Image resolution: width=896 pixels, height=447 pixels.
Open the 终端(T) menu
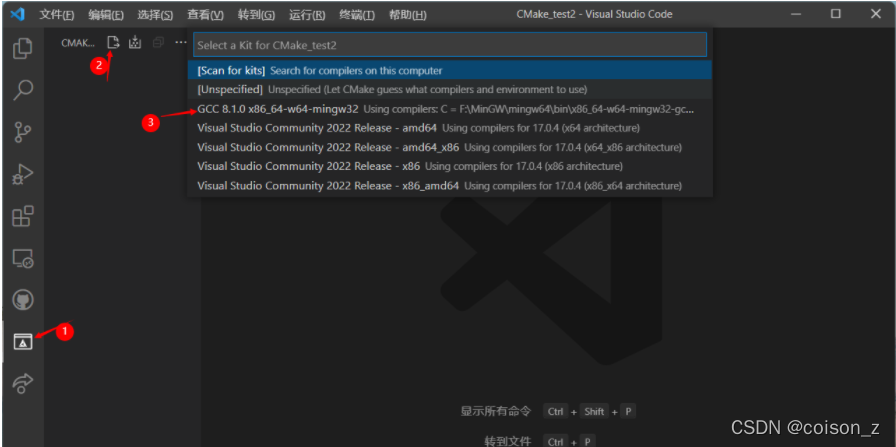click(357, 15)
